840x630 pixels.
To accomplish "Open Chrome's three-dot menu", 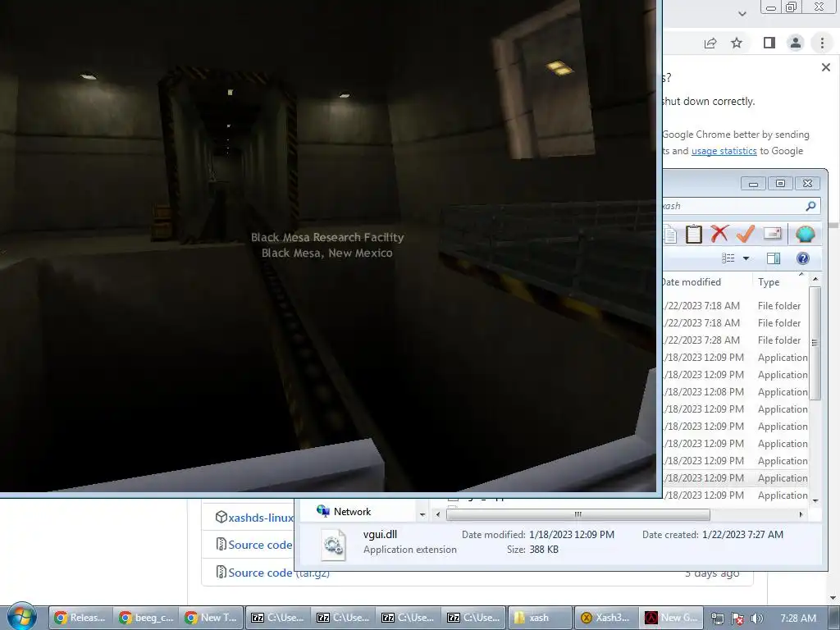I will pyautogui.click(x=822, y=43).
